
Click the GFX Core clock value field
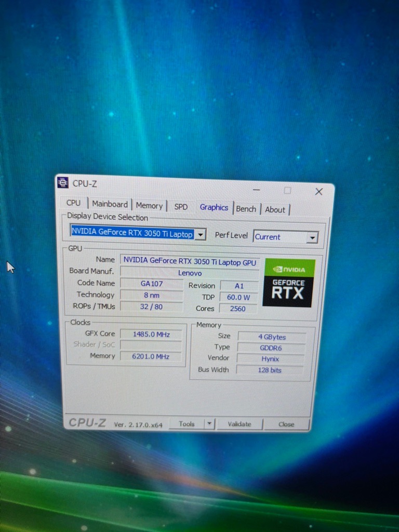(x=151, y=334)
